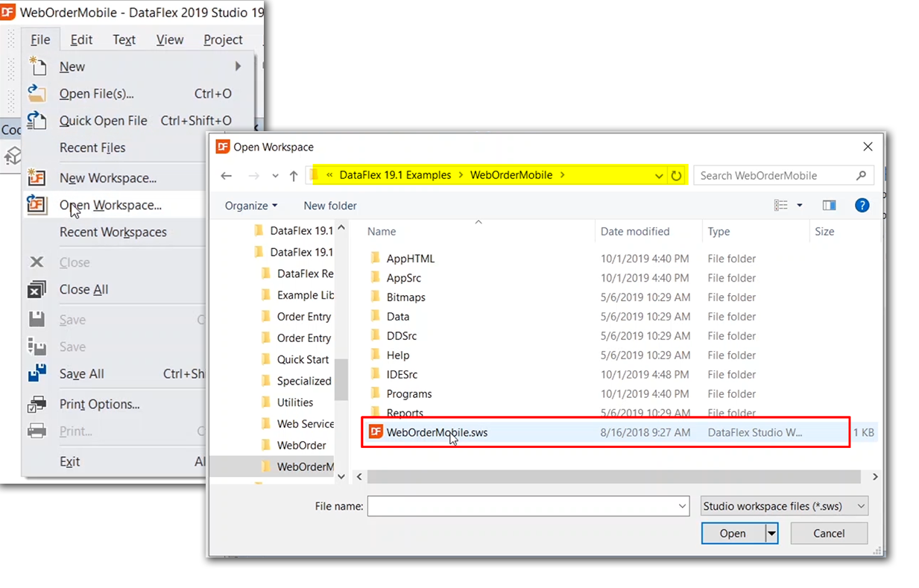The image size is (919, 588).
Task: Open the file type filter dropdown
Action: tap(784, 506)
